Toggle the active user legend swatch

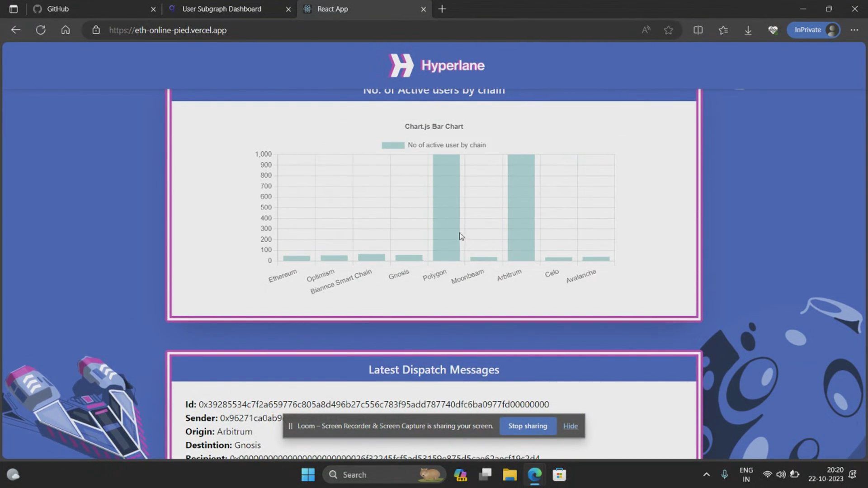tap(393, 145)
